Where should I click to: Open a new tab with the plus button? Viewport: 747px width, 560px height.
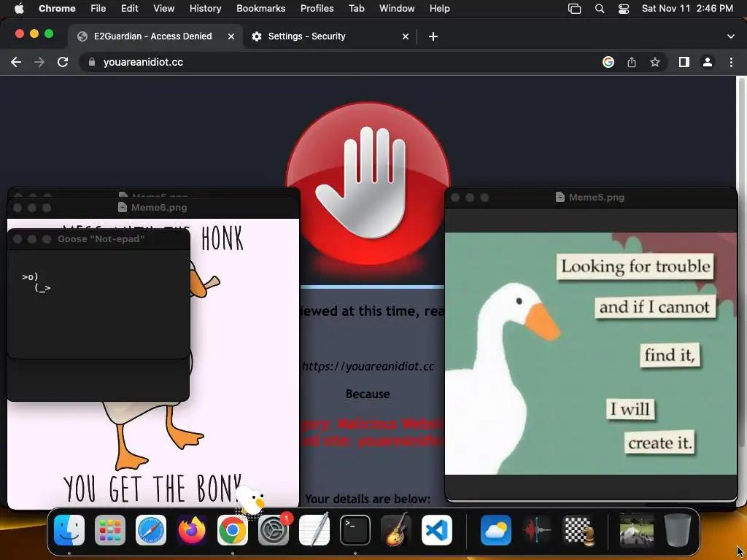click(x=433, y=36)
